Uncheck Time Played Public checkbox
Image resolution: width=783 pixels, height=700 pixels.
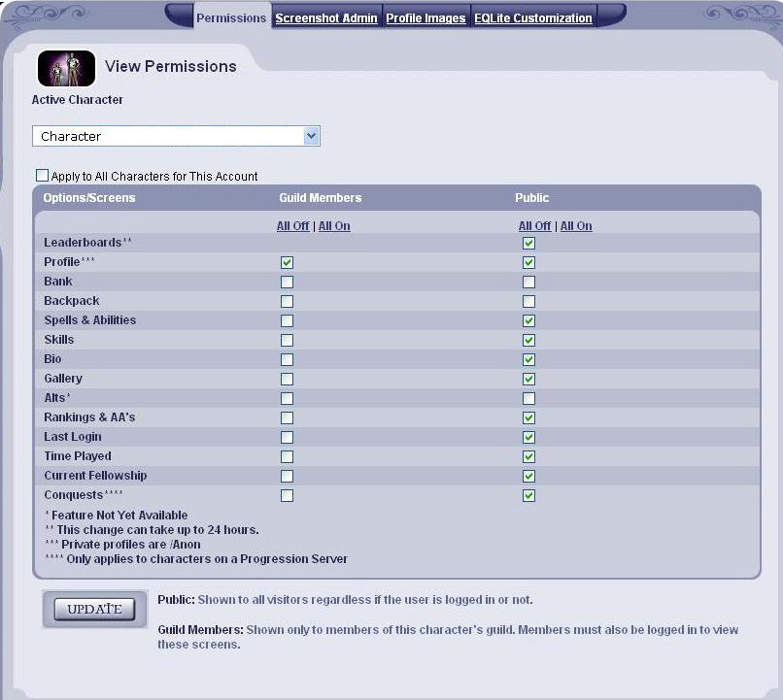tap(528, 457)
